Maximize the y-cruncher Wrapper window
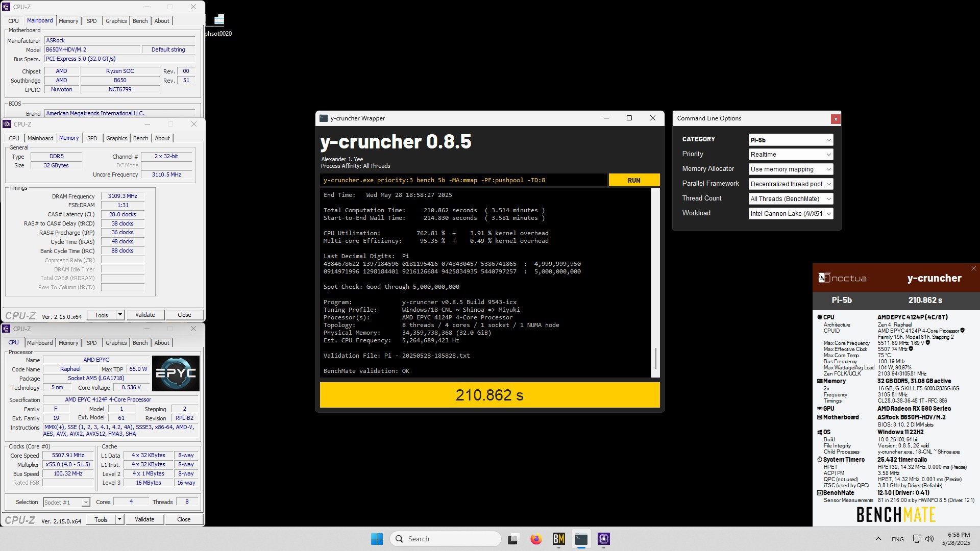 (629, 118)
